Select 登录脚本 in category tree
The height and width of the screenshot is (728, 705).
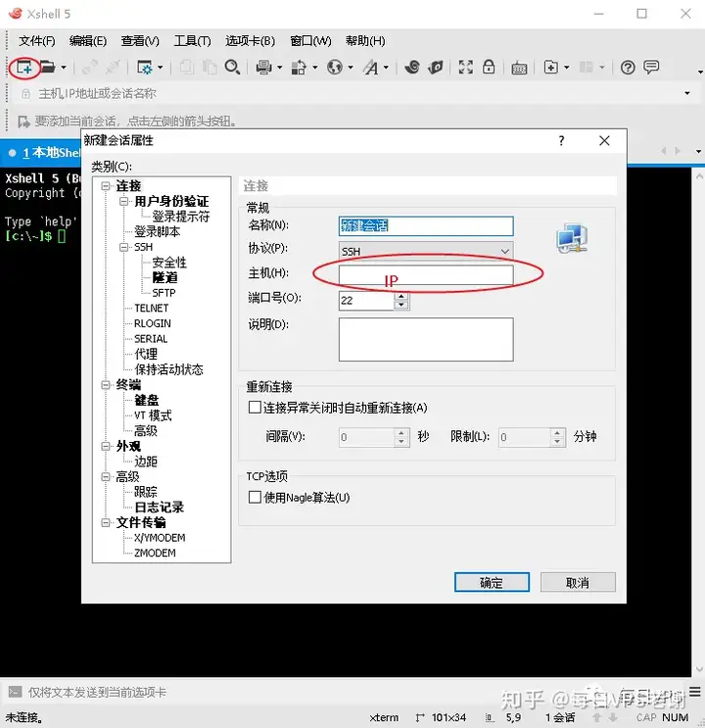click(x=158, y=231)
